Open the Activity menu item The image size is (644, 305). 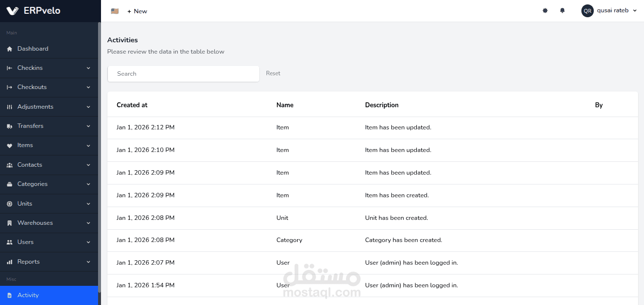28,295
